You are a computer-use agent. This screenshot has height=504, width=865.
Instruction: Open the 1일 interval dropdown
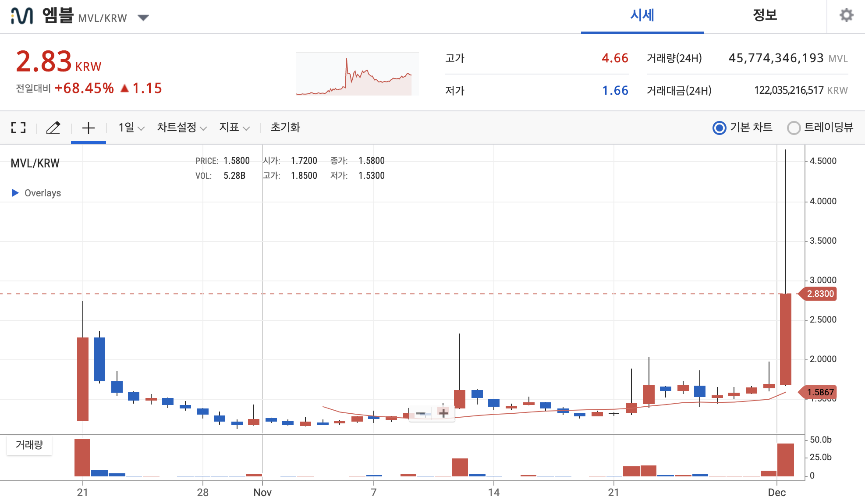(x=131, y=128)
